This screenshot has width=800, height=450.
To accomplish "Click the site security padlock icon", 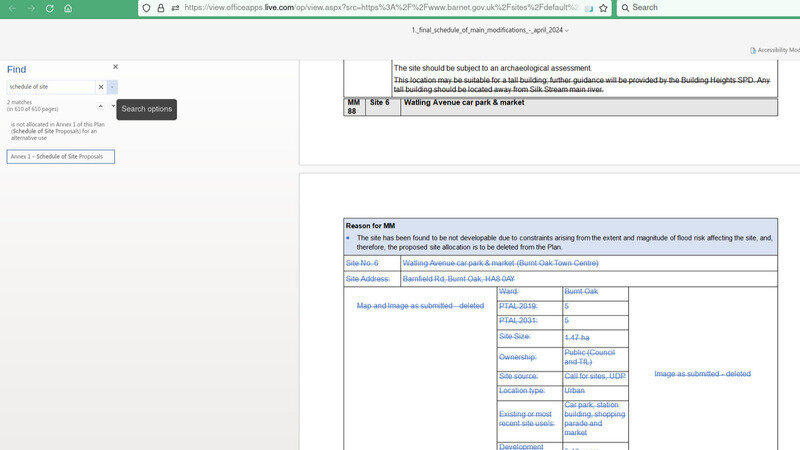I will pos(160,7).
